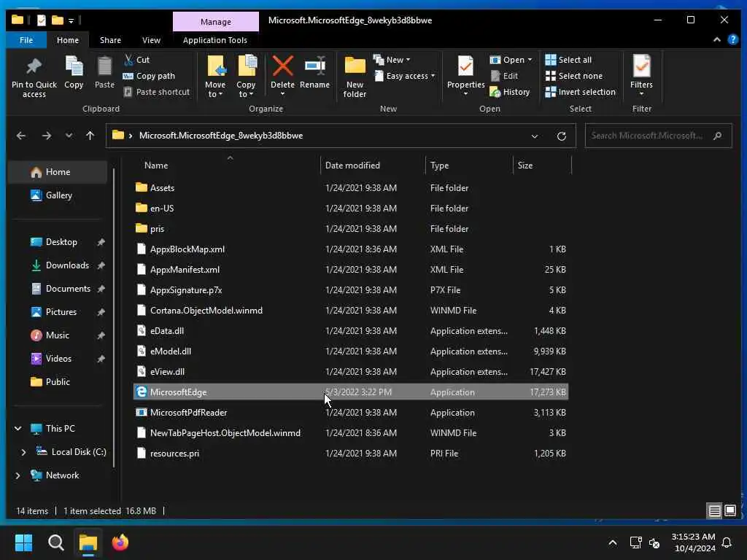Sort by Date modified column
The height and width of the screenshot is (560, 747).
(x=352, y=166)
